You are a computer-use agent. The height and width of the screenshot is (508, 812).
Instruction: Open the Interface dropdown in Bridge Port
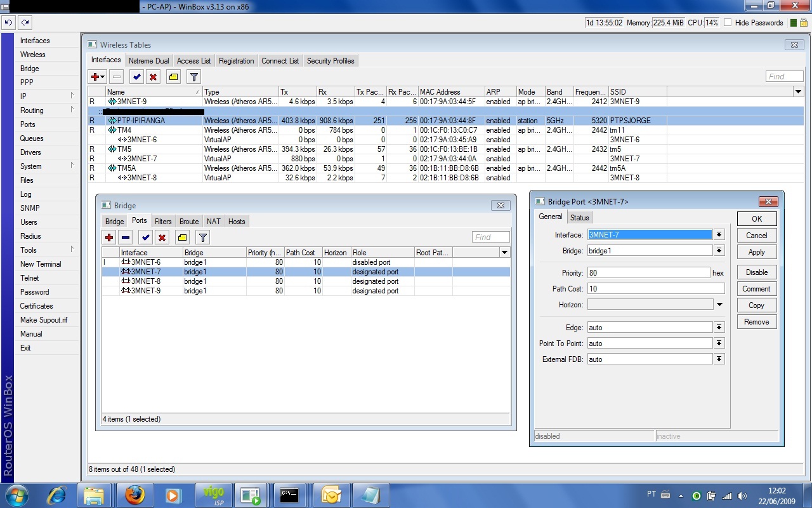point(719,235)
